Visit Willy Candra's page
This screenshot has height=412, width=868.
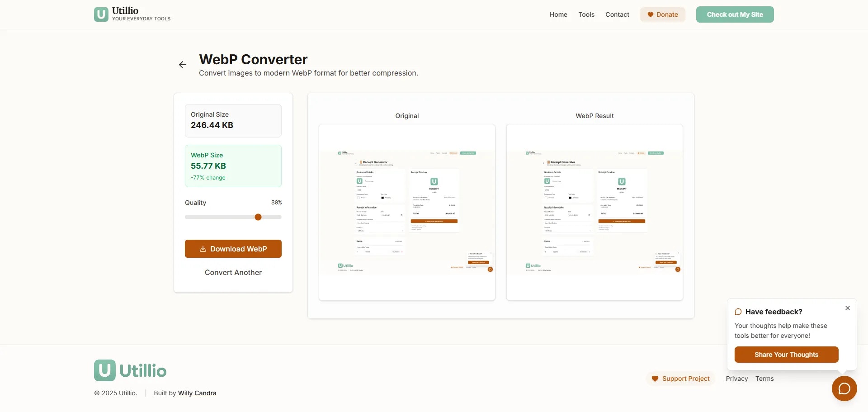coord(197,393)
